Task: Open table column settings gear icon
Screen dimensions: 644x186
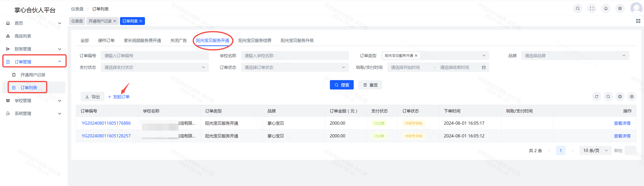Action: click(632, 97)
